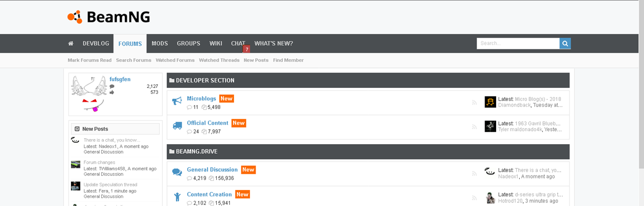Image resolution: width=644 pixels, height=206 pixels.
Task: Open sidebar post 'There is a chat, you know...'
Action: pyautogui.click(x=112, y=140)
